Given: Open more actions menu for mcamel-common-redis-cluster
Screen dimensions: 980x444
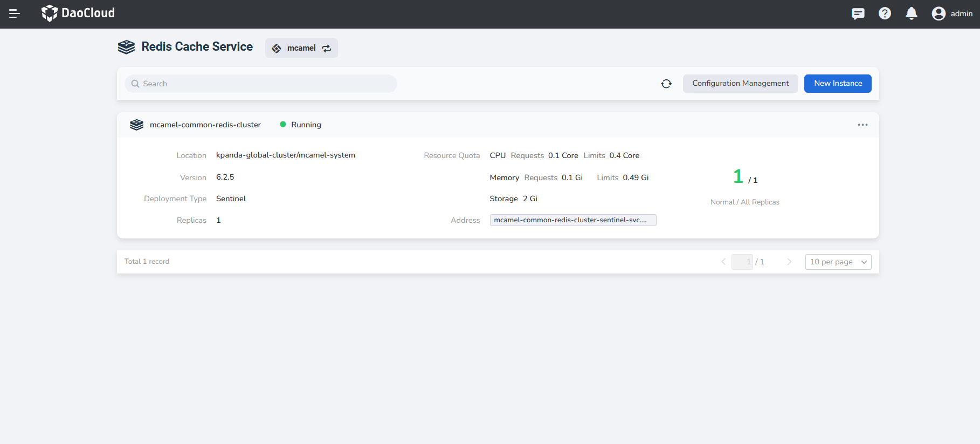Looking at the screenshot, I should 862,125.
